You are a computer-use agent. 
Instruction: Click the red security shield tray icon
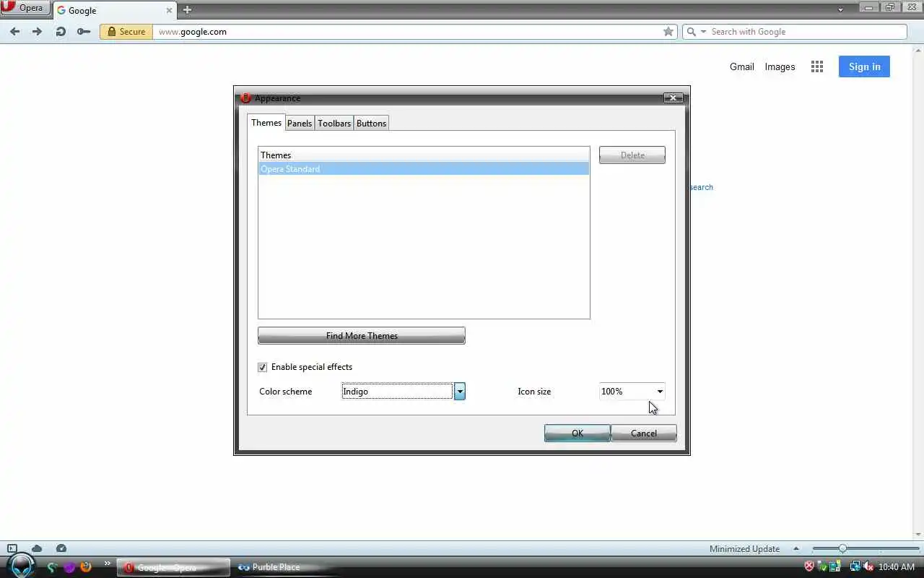809,566
